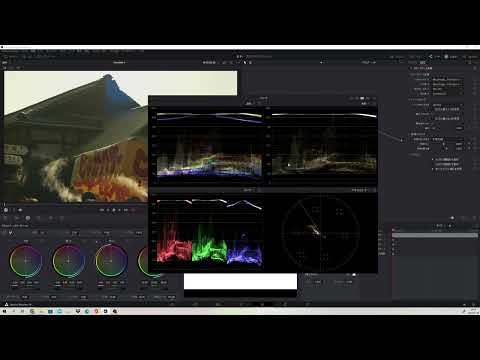Expand the first settings section in inspector
The image size is (480, 360).
411,68
